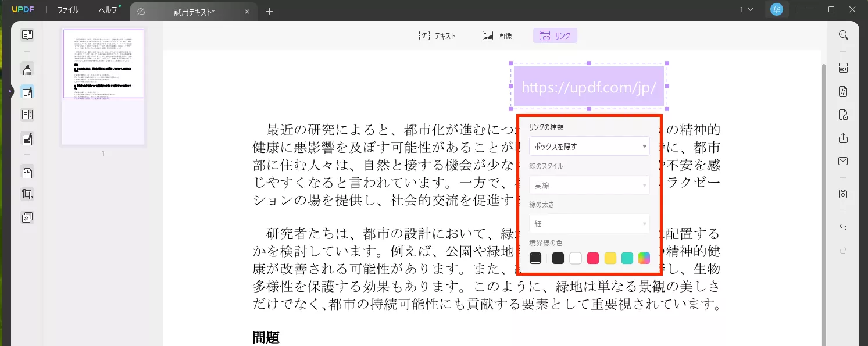
Task: Pick the first black border color swatch
Action: [535, 258]
